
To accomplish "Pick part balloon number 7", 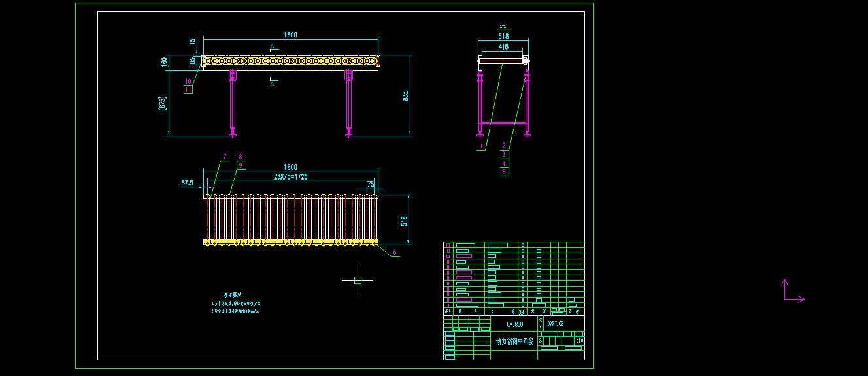I will [224, 157].
